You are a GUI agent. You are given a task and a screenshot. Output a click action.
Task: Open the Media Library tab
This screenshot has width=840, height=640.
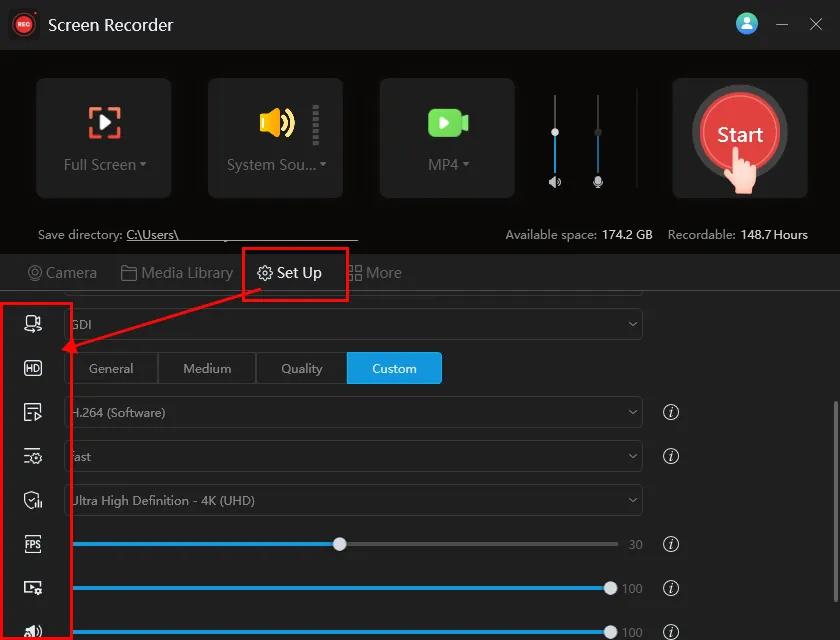point(177,273)
